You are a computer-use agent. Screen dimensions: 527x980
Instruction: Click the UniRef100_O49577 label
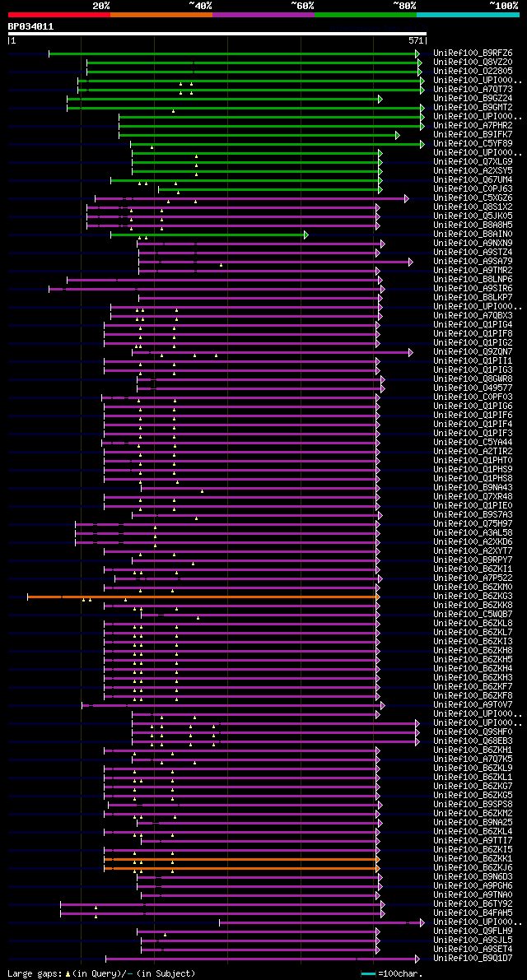point(473,388)
